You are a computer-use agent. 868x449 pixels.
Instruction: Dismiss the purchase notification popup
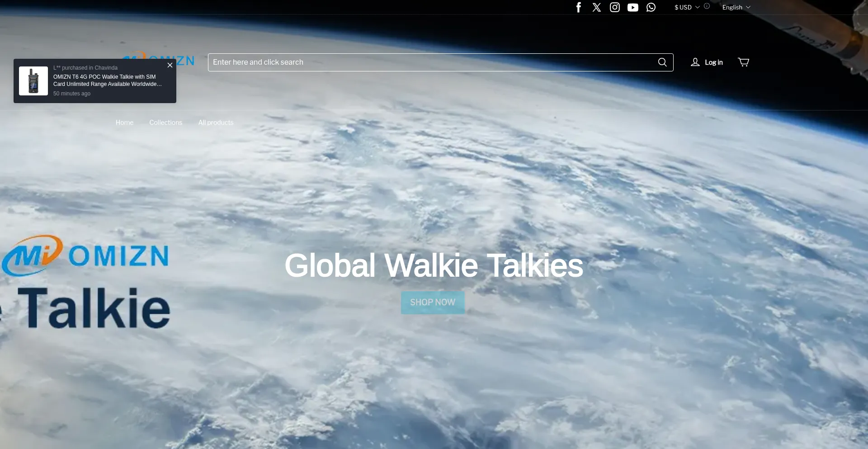tap(170, 65)
